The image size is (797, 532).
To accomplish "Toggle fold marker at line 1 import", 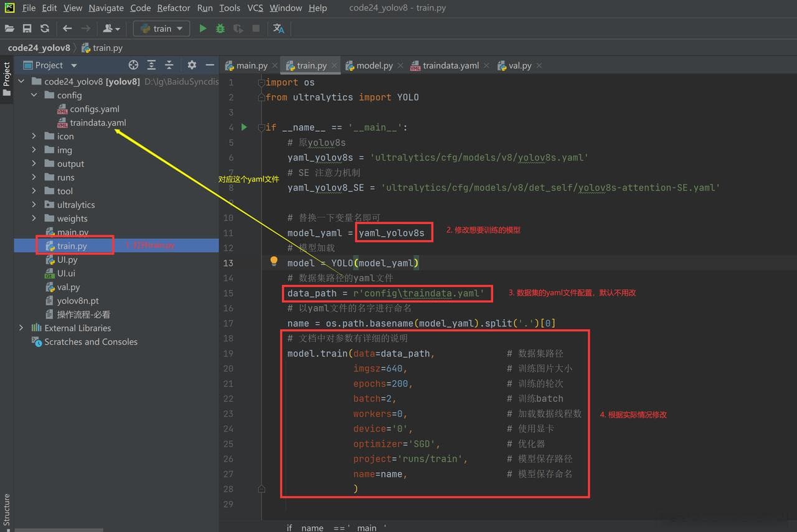I will pos(262,83).
